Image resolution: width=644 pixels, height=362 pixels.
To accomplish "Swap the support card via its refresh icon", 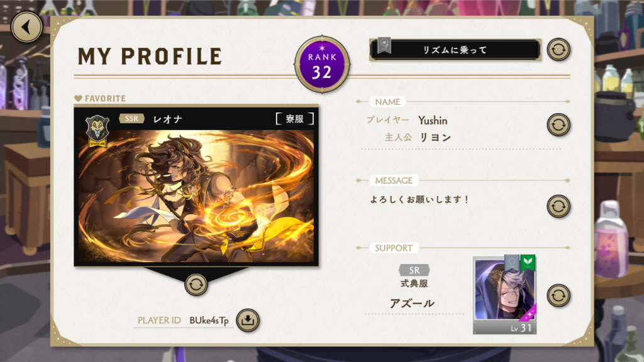I will click(558, 295).
